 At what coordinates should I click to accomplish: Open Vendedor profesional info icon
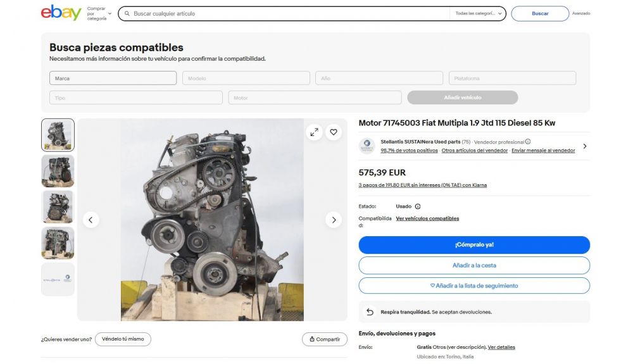(x=528, y=142)
